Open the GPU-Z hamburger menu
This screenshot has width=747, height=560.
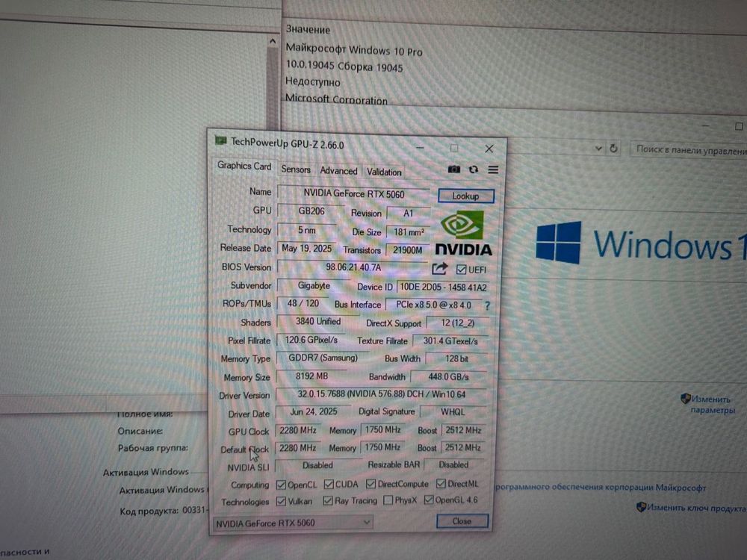[x=493, y=169]
